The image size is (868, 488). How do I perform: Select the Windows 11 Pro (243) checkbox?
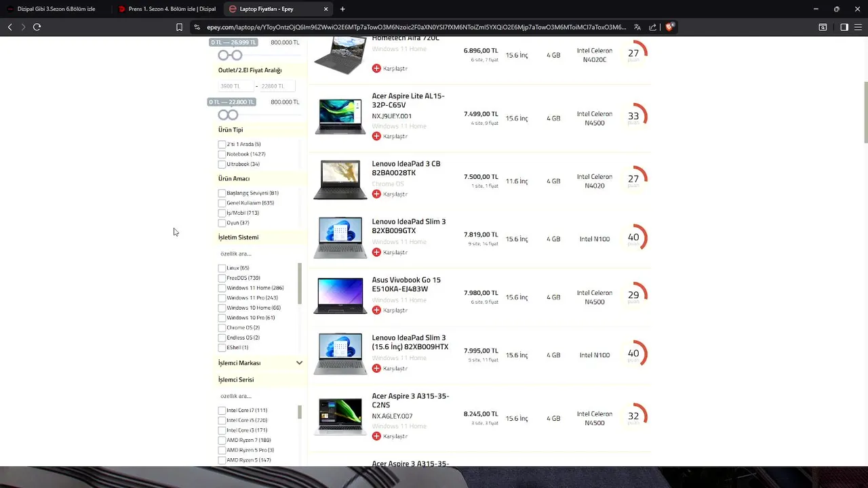tap(222, 298)
